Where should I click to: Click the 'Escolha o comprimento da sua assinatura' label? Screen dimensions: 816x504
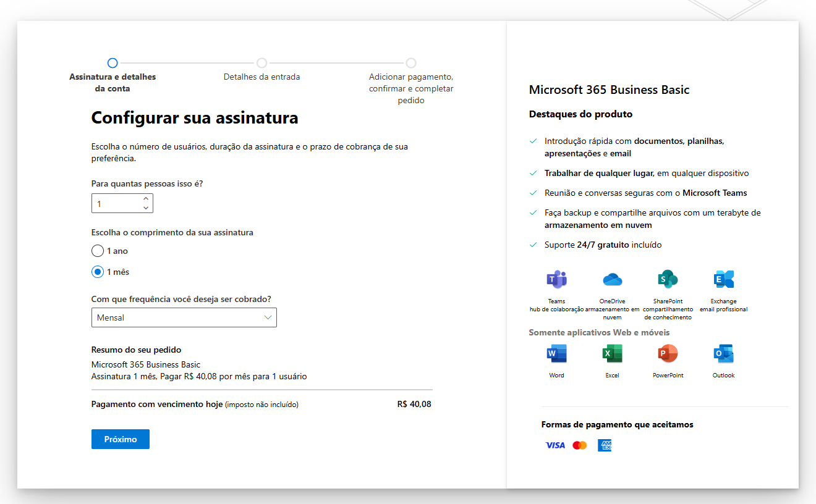[172, 232]
